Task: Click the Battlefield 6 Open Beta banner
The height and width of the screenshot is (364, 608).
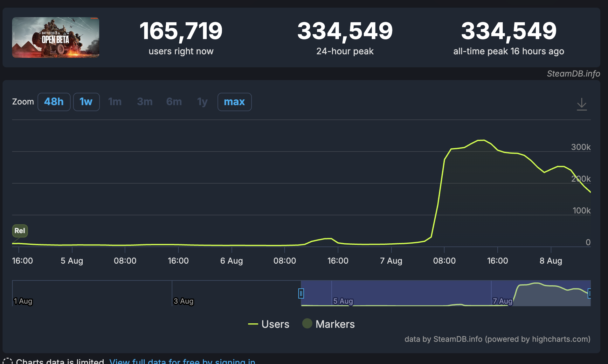Action: click(55, 37)
